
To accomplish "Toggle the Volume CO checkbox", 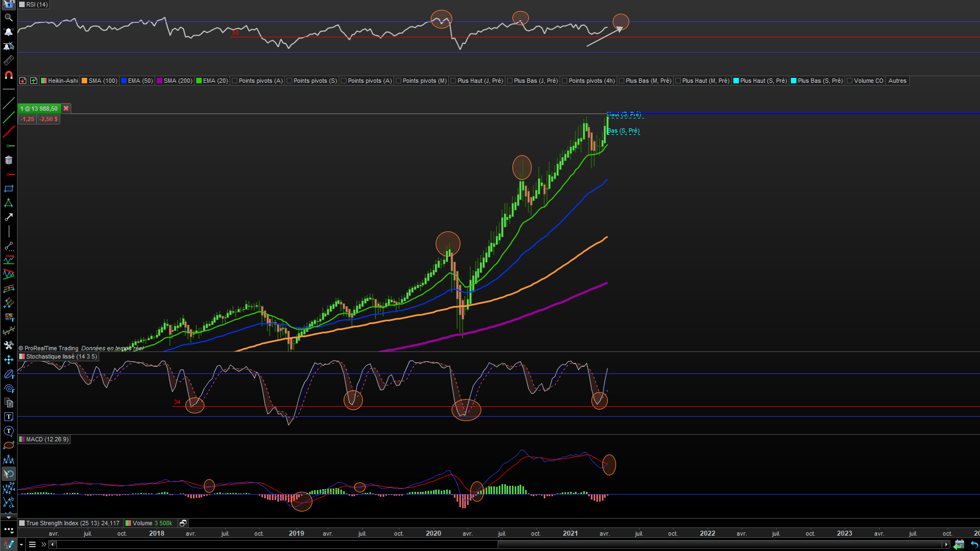I will tap(850, 81).
